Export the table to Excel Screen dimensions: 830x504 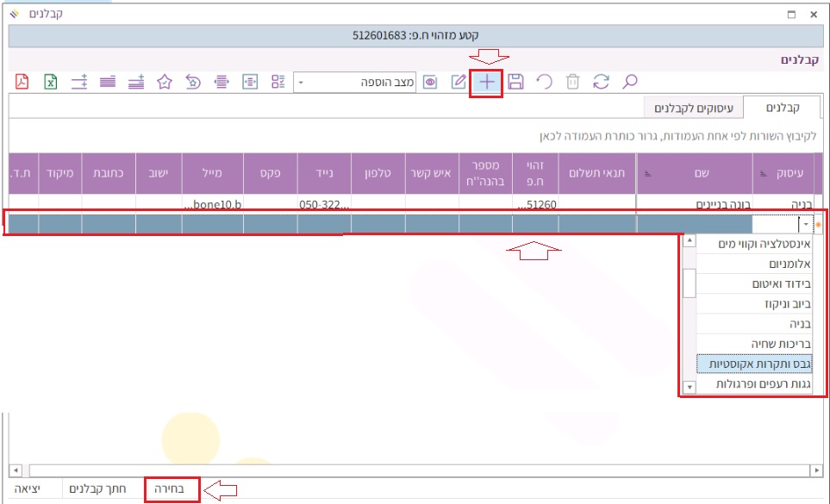(51, 82)
